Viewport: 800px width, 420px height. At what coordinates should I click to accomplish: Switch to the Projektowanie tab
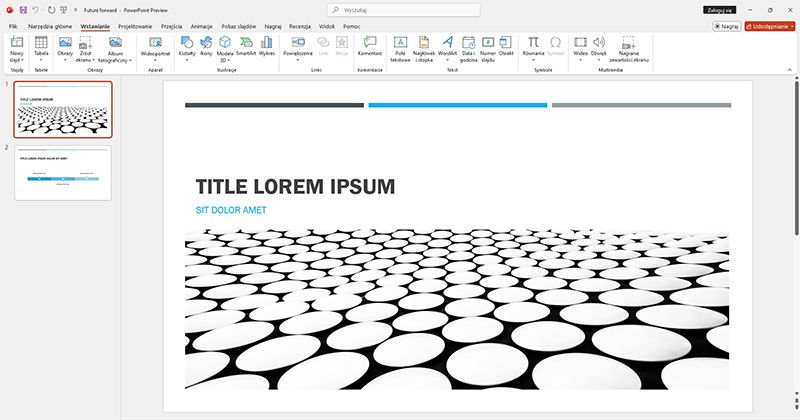[135, 26]
